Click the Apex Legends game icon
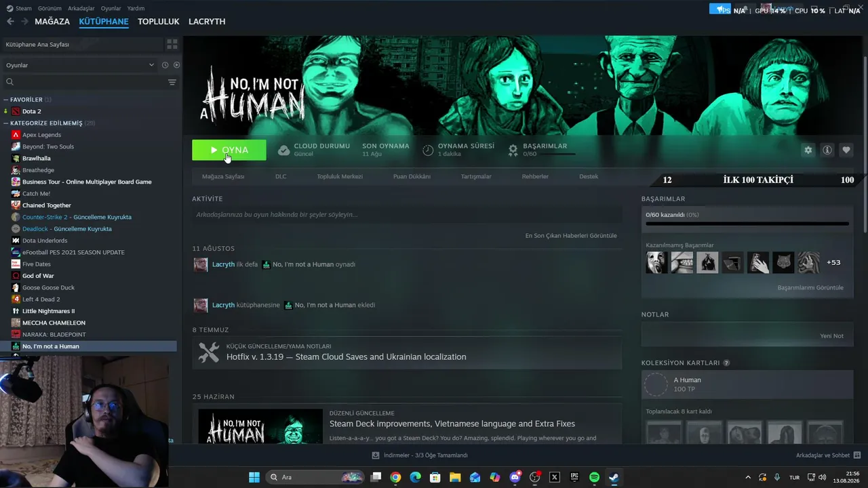 (x=16, y=135)
